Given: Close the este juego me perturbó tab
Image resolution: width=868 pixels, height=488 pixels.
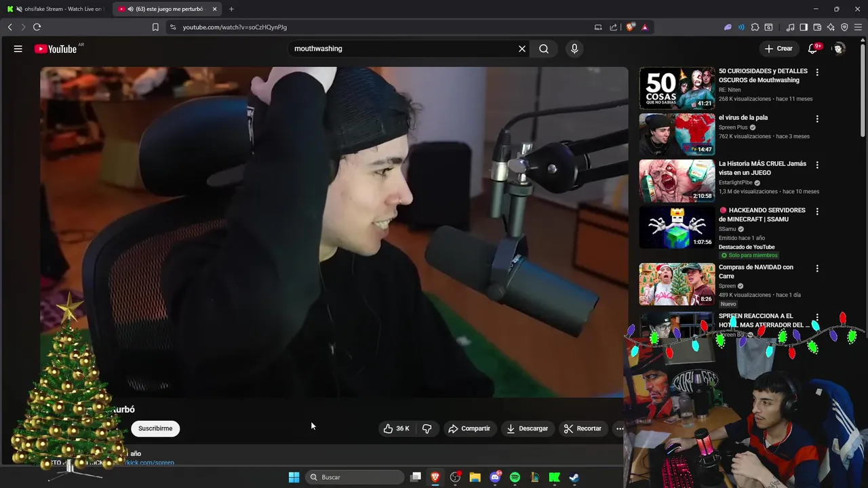Looking at the screenshot, I should (x=214, y=9).
